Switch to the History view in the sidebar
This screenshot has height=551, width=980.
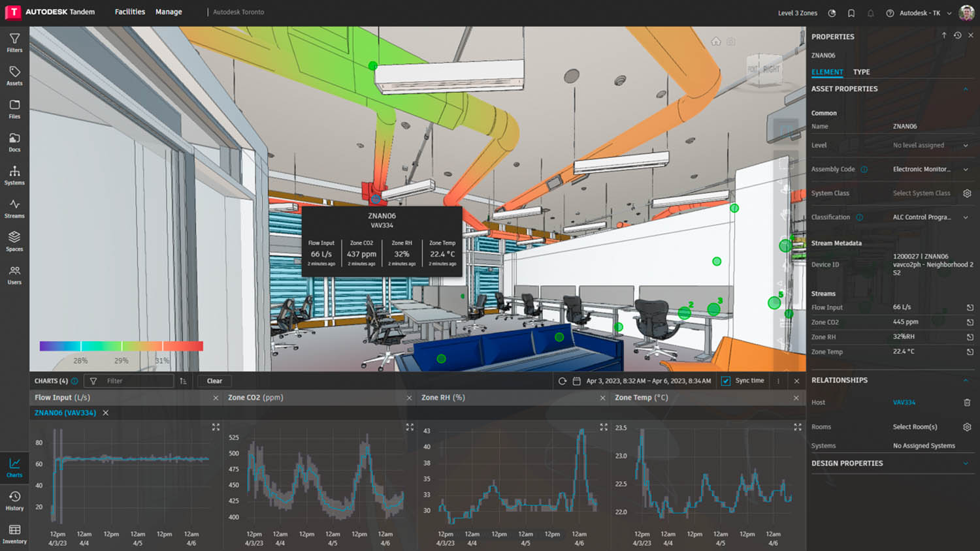[14, 499]
